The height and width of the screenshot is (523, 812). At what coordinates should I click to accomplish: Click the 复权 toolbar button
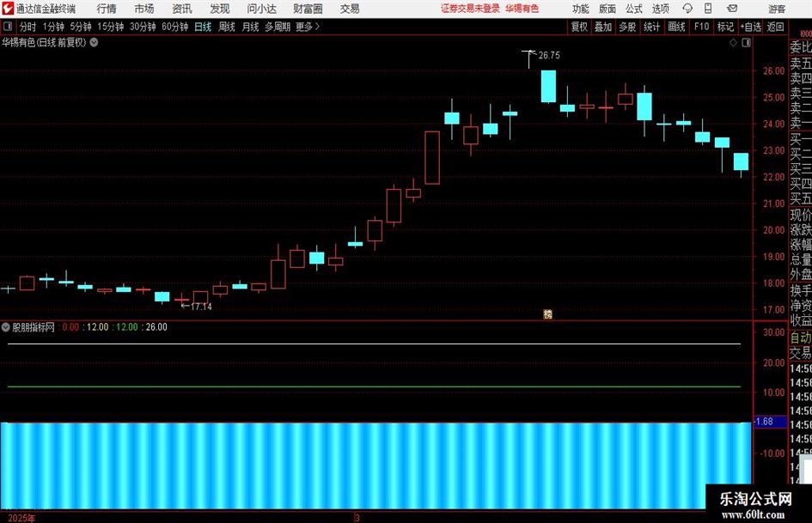point(579,27)
